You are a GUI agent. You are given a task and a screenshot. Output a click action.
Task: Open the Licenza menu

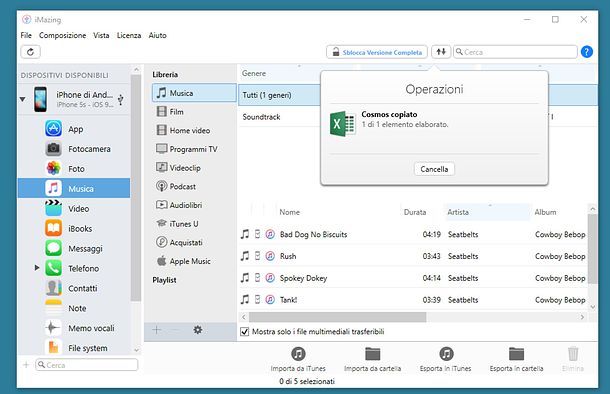129,35
